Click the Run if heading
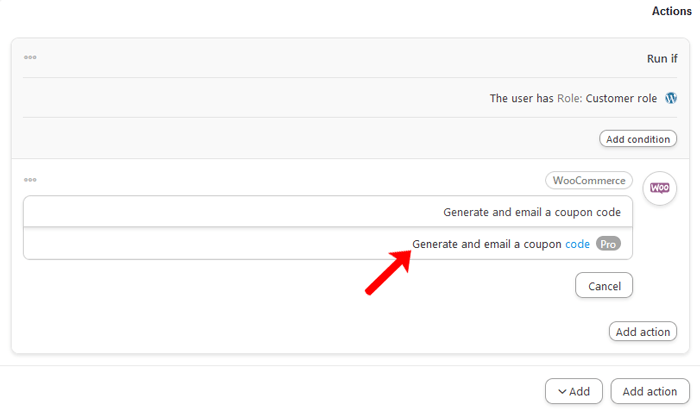The width and height of the screenshot is (700, 414). pos(662,59)
